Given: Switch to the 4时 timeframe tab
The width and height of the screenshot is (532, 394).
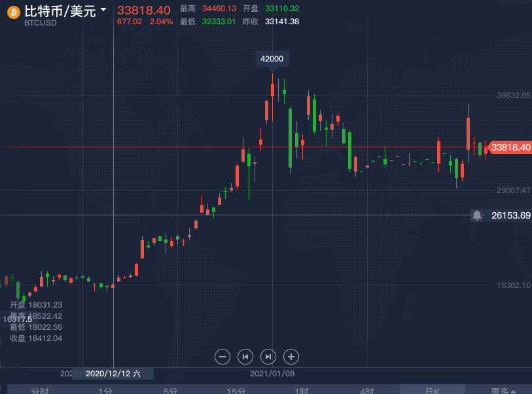Looking at the screenshot, I should coord(367,391).
